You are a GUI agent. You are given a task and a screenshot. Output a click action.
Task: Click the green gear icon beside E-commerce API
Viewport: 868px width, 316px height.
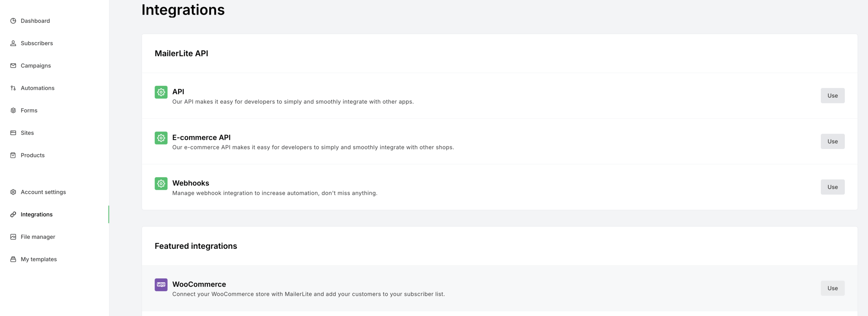pos(161,138)
